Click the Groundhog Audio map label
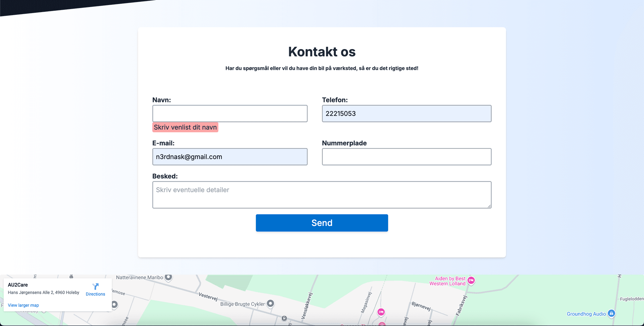The width and height of the screenshot is (644, 326). 586,314
